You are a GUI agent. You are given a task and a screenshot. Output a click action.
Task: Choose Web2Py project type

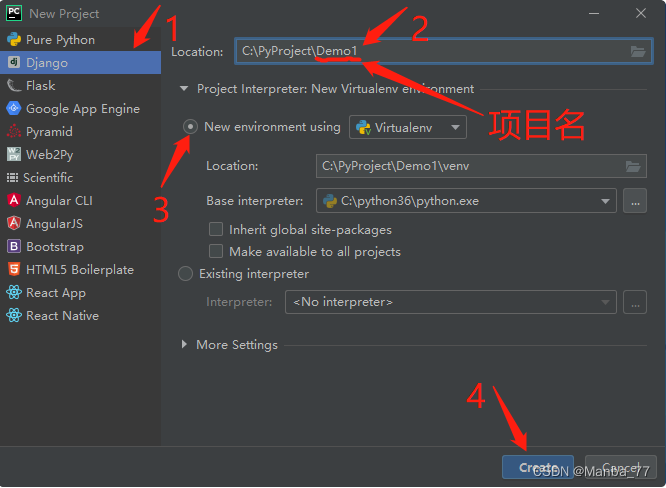(80, 154)
